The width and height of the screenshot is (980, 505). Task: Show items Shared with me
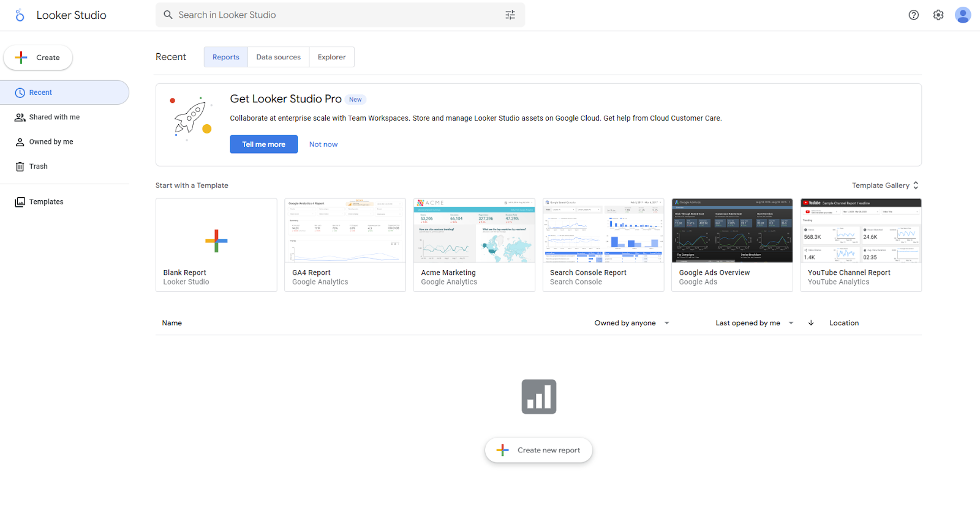pyautogui.click(x=54, y=118)
